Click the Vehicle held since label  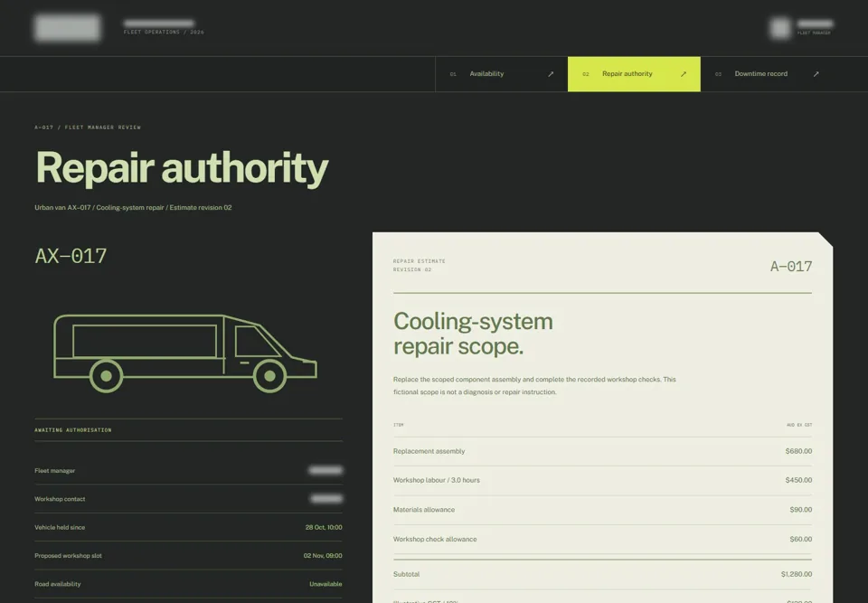(x=60, y=527)
